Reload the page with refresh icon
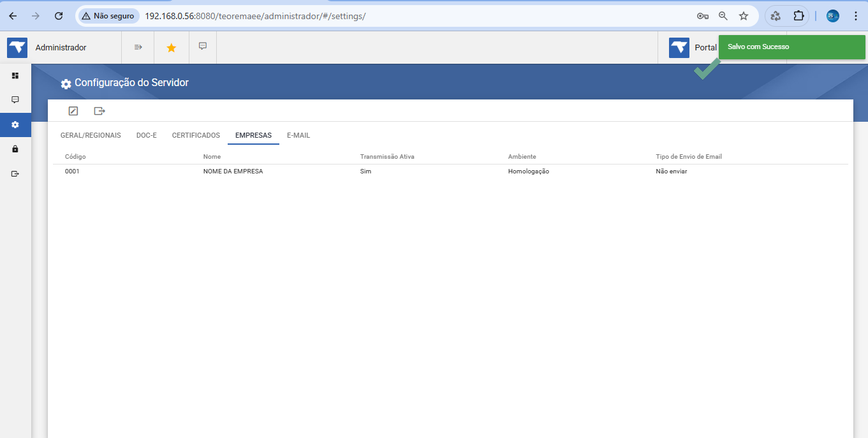 tap(59, 16)
